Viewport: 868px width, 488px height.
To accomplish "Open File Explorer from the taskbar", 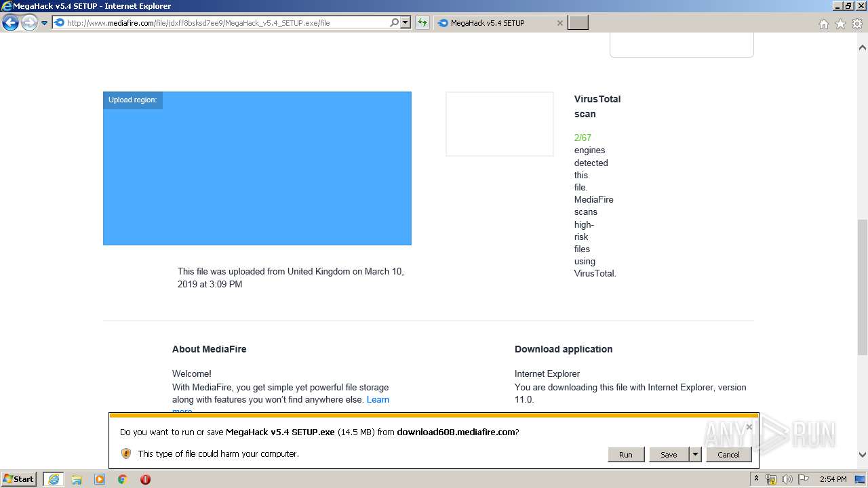I will [x=77, y=479].
